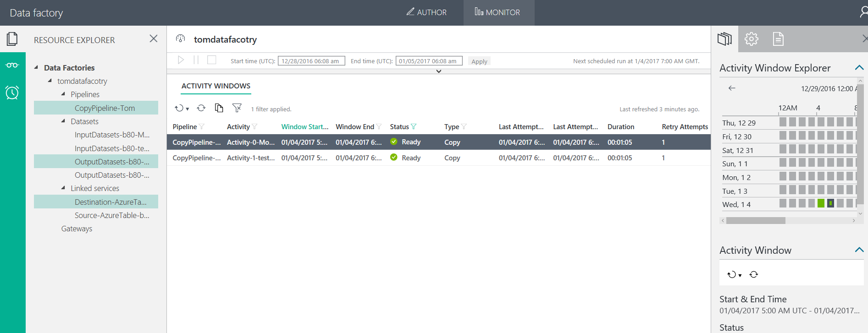Expand the chevron below the time bar
Viewport: 868px width, 333px height.
[439, 71]
